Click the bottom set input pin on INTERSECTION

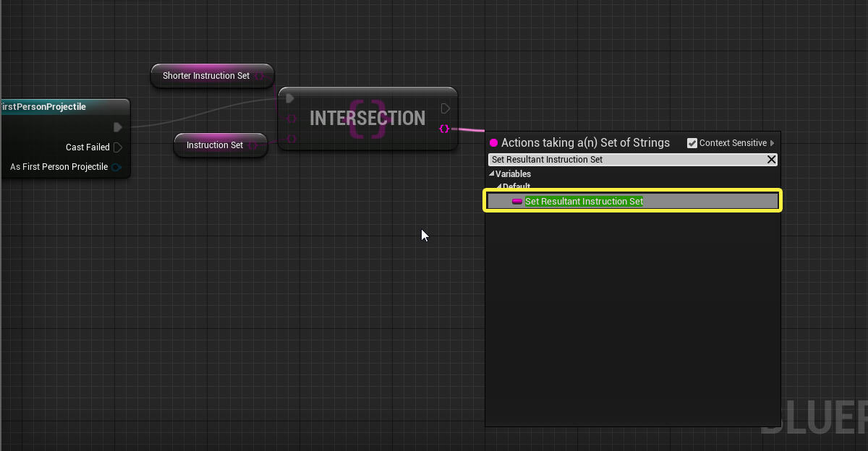pyautogui.click(x=292, y=138)
